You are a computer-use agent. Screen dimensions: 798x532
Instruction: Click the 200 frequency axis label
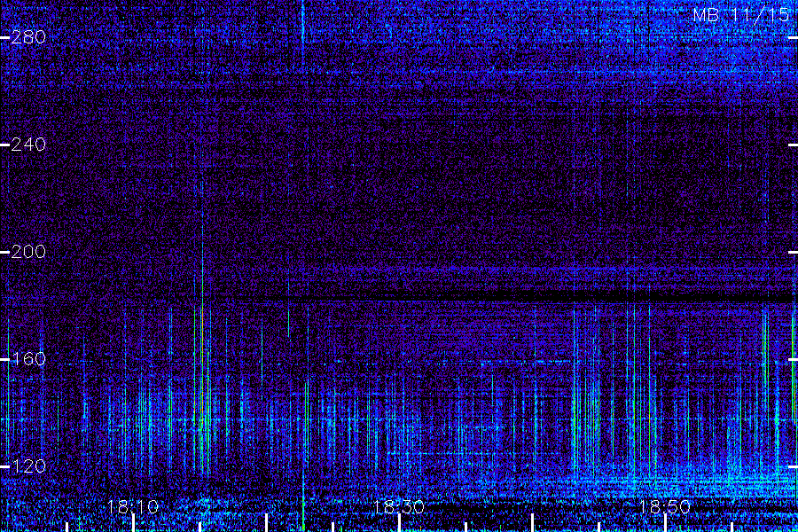[x=28, y=252]
